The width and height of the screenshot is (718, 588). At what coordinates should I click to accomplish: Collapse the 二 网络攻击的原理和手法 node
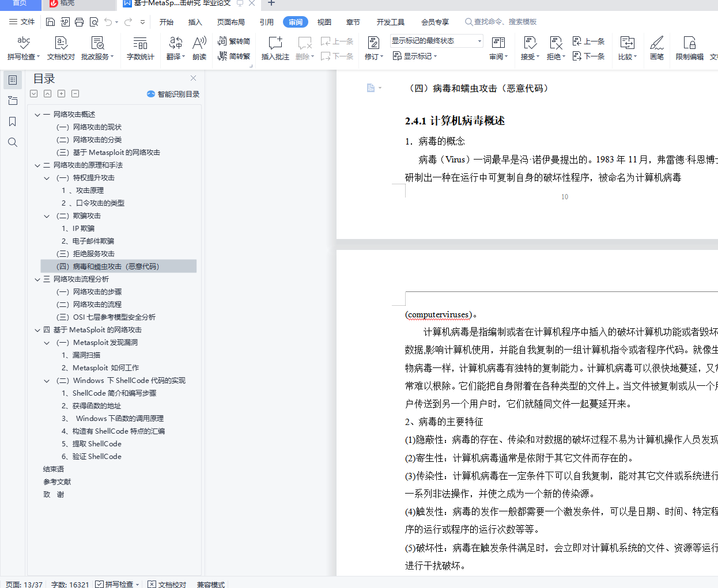(x=37, y=165)
